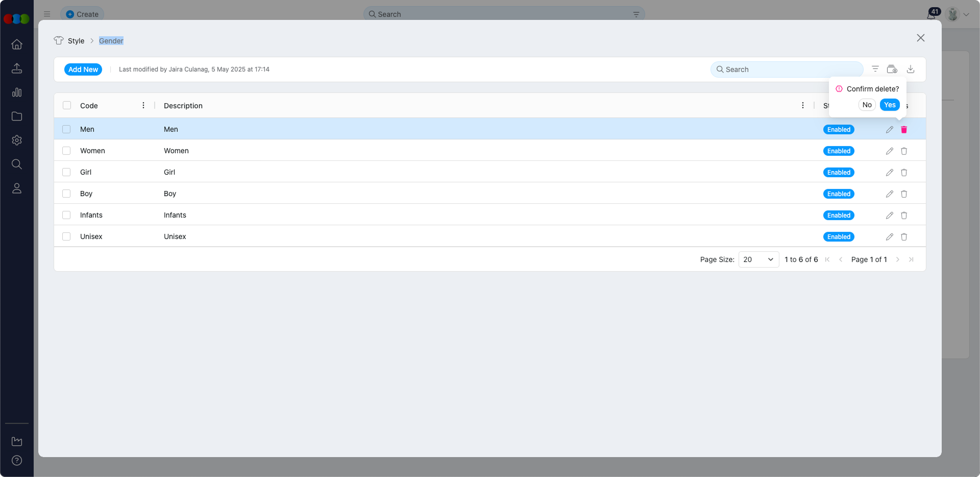Click the pencil edit icon for Women row
Screen dimensions: 980x477
[889, 151]
